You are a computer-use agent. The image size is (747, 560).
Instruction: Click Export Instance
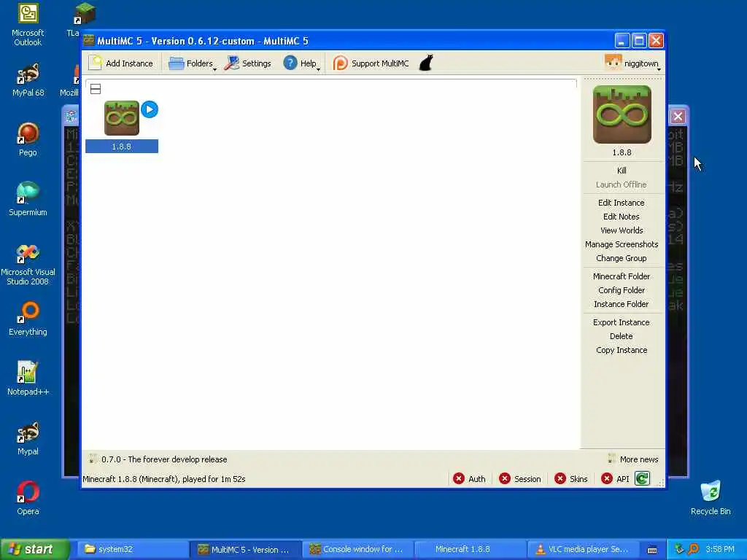pos(622,322)
